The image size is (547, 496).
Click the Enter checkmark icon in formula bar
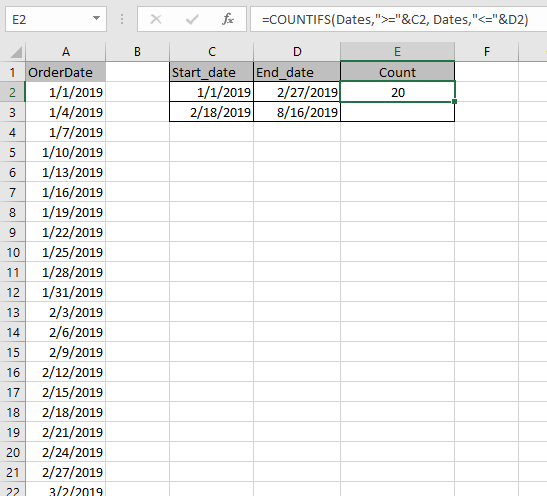(192, 19)
